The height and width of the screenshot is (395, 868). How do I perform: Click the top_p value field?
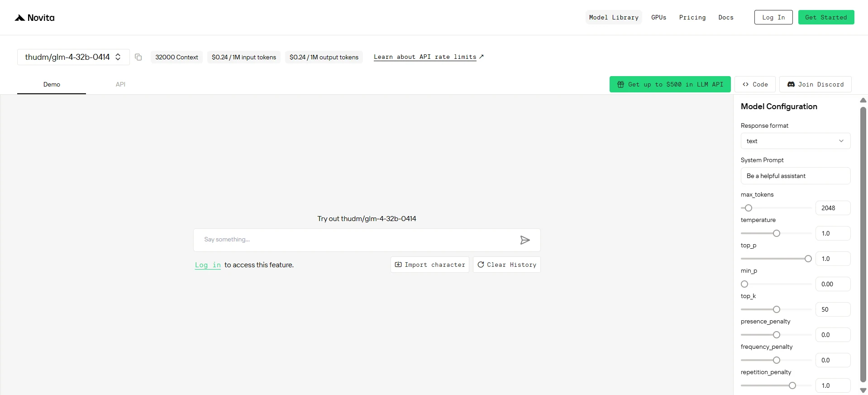(x=833, y=259)
